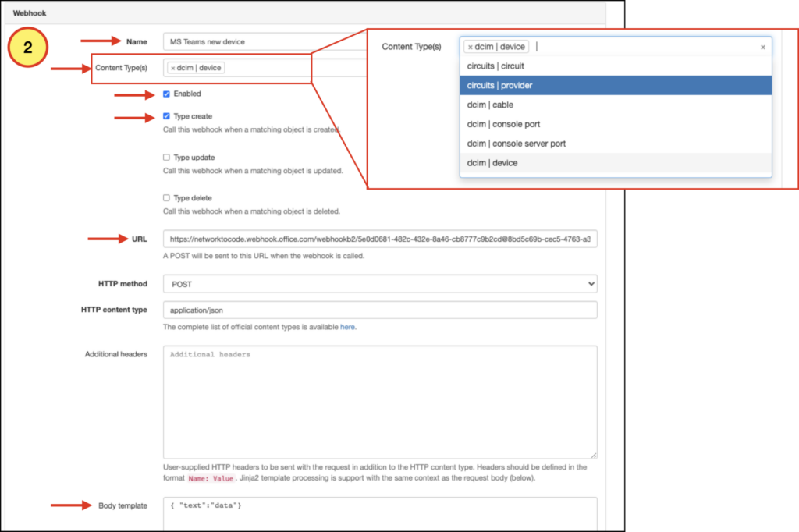Viewport: 799px width, 532px height.
Task: Click the Body template text area
Action: 380,514
